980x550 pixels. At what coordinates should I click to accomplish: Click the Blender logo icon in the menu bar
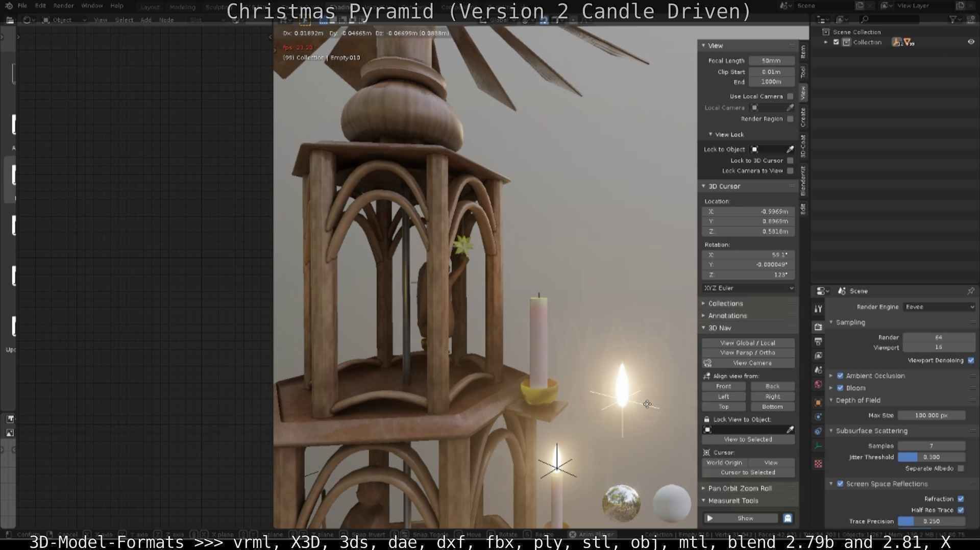coord(9,6)
